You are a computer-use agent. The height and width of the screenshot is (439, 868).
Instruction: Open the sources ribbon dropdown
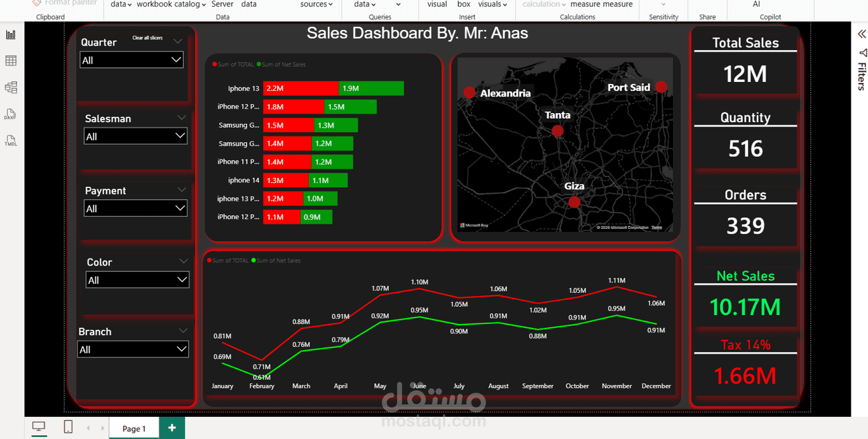pyautogui.click(x=316, y=4)
